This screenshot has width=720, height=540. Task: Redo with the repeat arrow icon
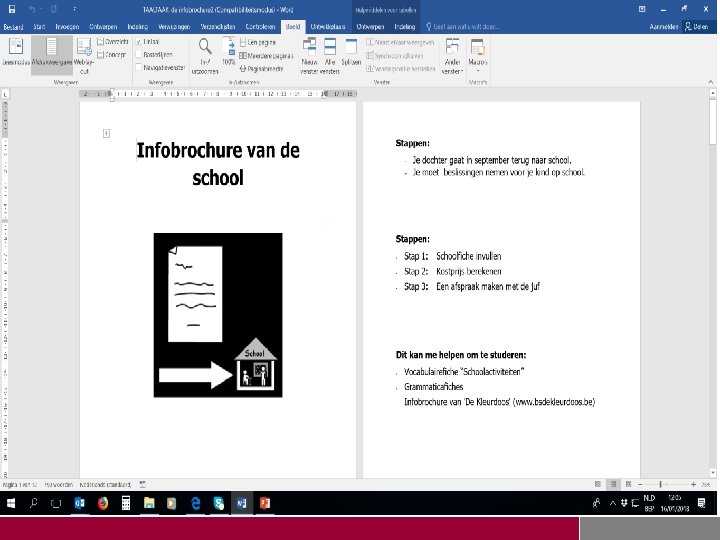click(54, 9)
